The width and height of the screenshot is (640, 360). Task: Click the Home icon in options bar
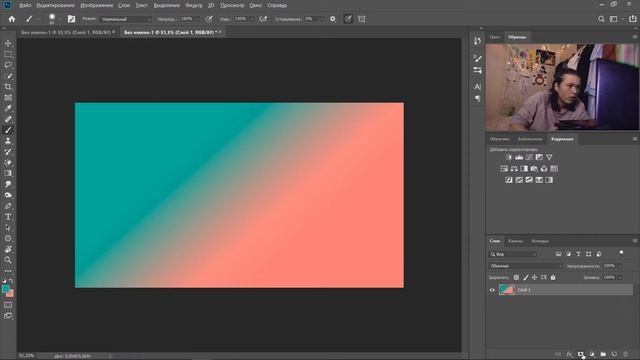tap(11, 19)
